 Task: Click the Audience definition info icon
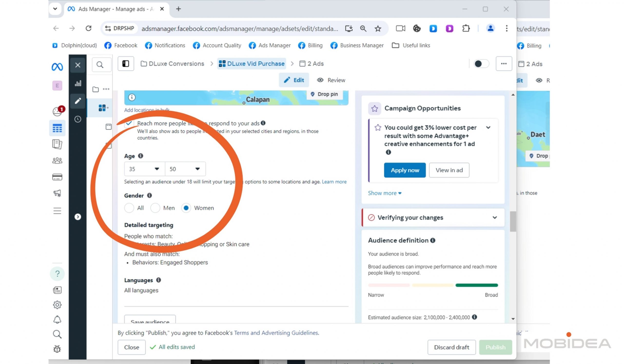click(433, 240)
